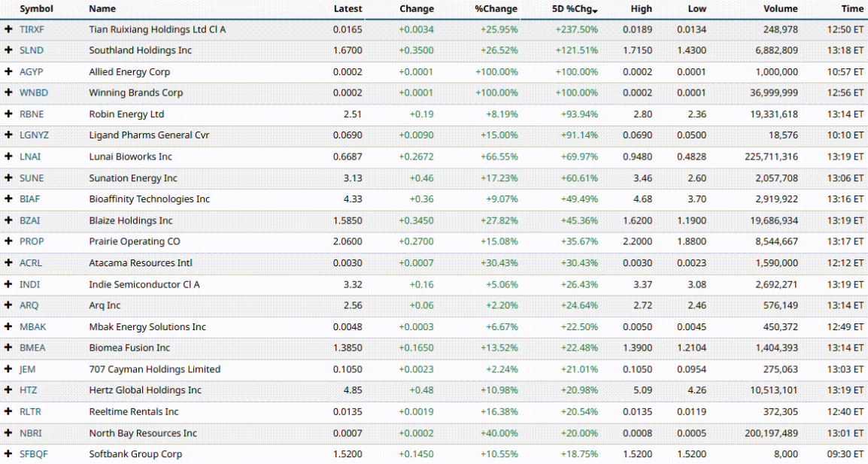Open the WNBD symbol link
Viewport: 868px width, 464px height.
pos(34,92)
